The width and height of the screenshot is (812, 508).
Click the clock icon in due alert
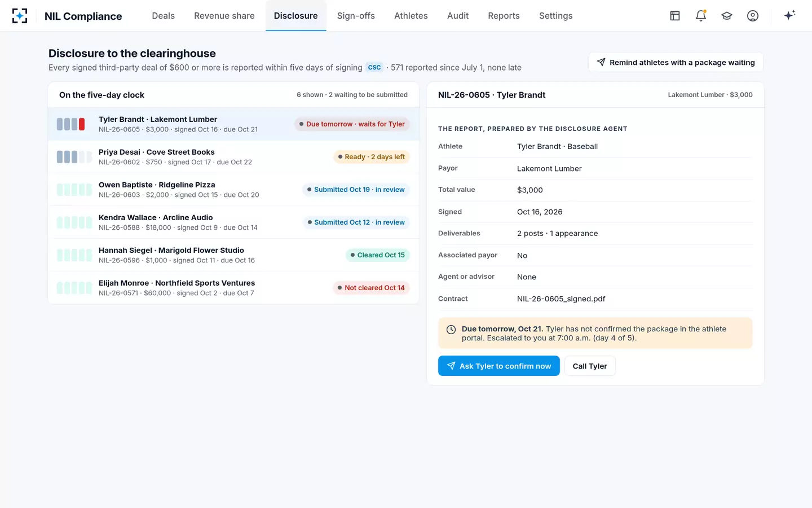coord(451,330)
